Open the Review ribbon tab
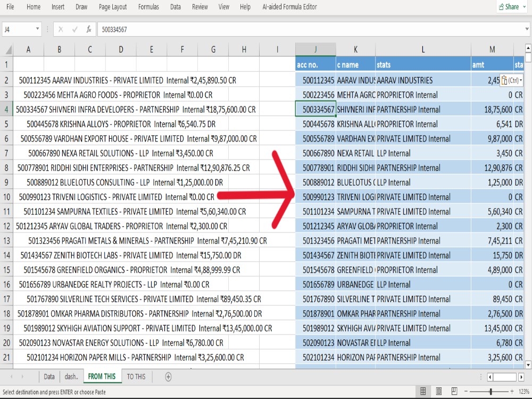The width and height of the screenshot is (532, 399). coord(200,7)
